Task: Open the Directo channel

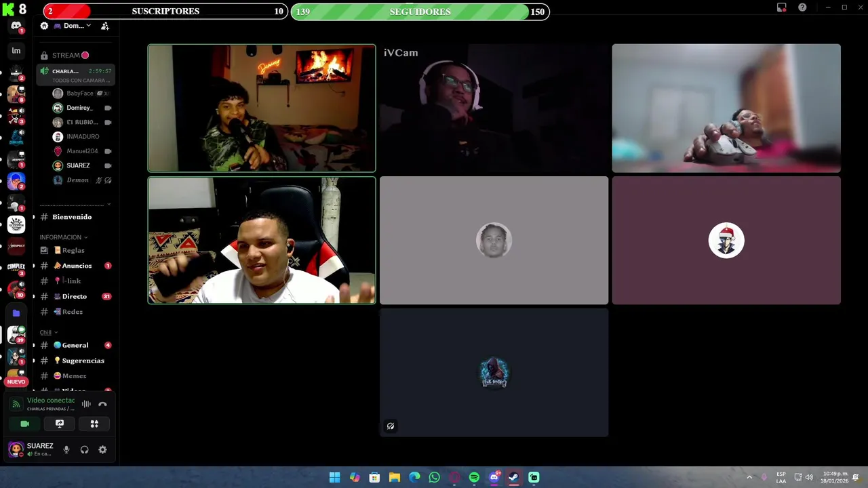Action: click(75, 296)
